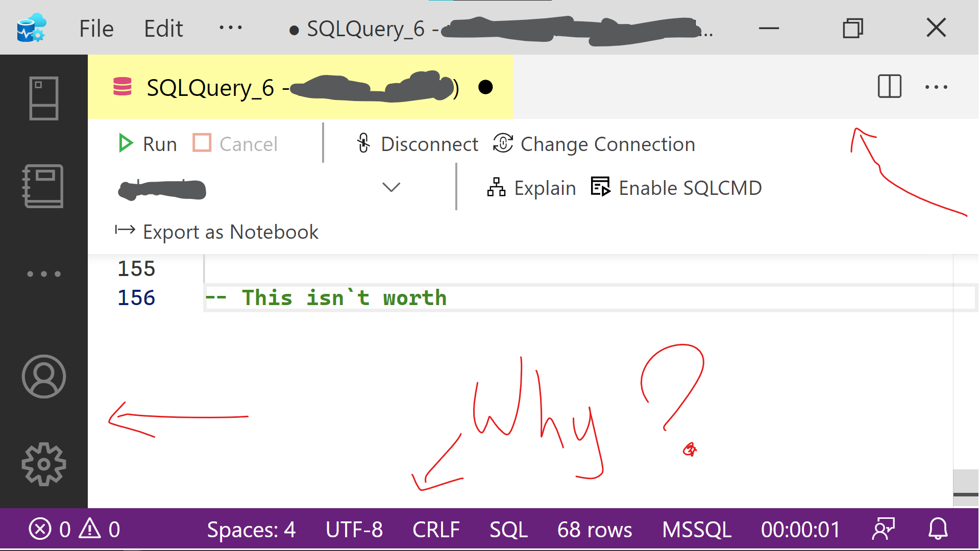
Task: Run the current query
Action: (x=148, y=144)
